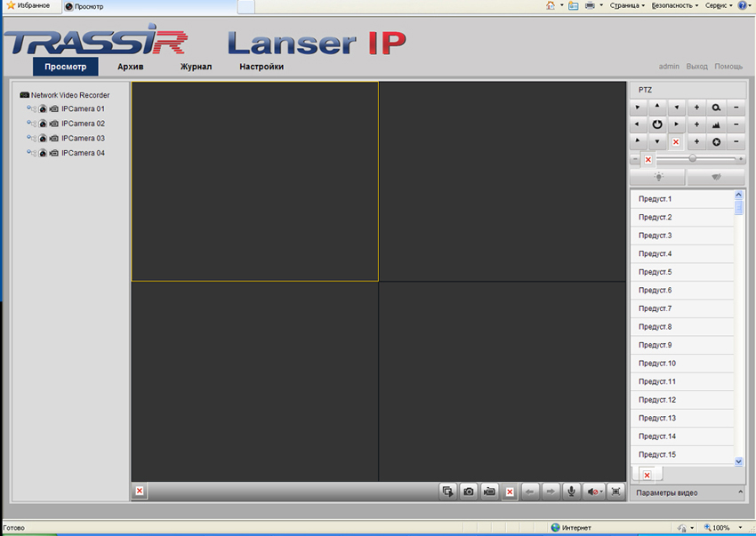
Task: Open the browser Страница menu
Action: pos(627,6)
